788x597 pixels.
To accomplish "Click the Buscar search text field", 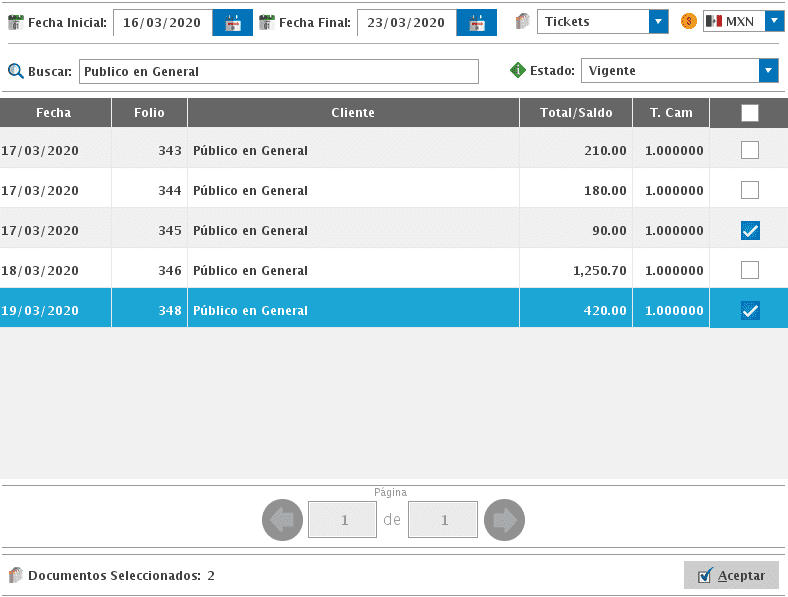I will click(278, 72).
